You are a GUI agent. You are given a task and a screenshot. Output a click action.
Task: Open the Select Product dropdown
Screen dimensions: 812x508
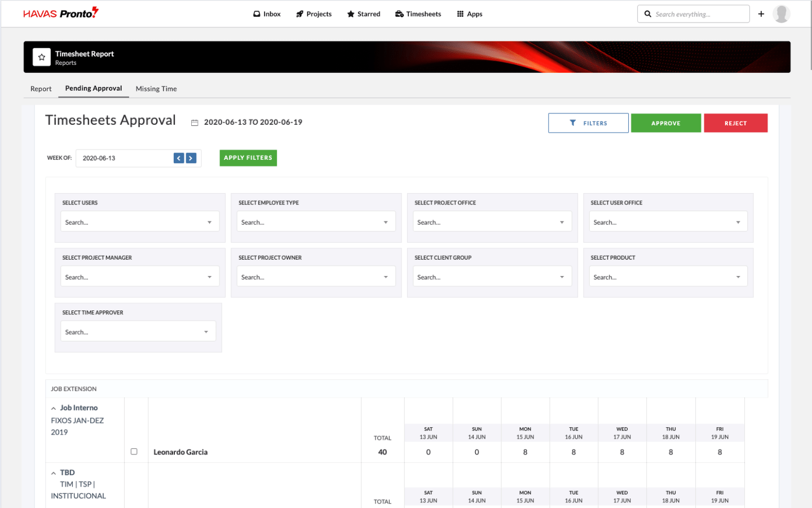coord(668,276)
